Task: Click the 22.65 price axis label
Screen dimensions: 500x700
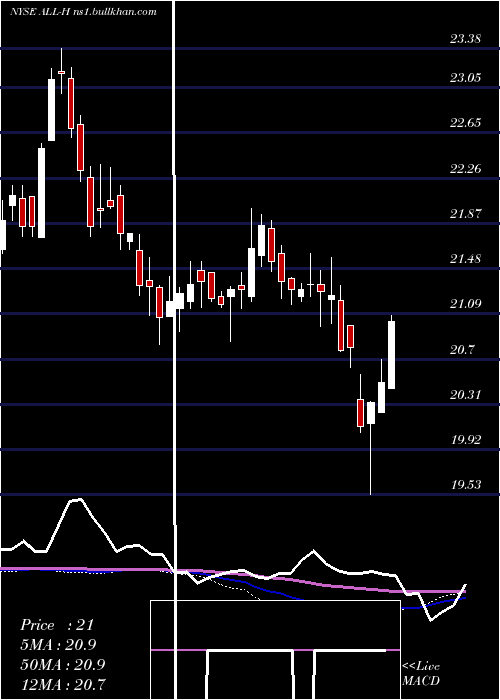Action: pyautogui.click(x=466, y=123)
